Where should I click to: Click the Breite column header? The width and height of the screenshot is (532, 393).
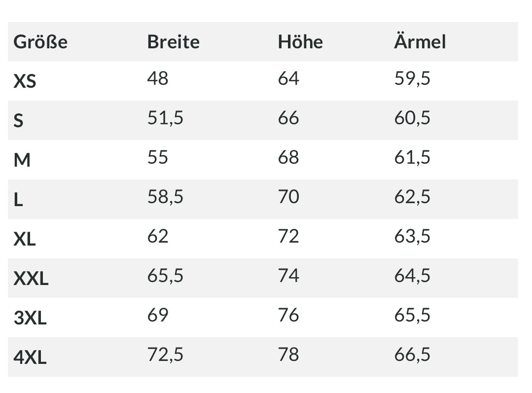coord(174,42)
